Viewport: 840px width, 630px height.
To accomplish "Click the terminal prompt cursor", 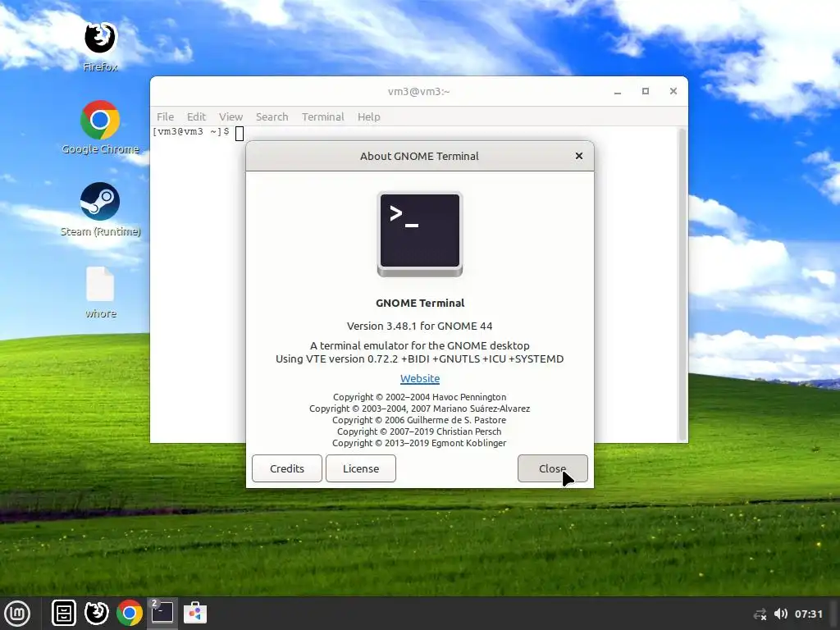I will (x=240, y=134).
